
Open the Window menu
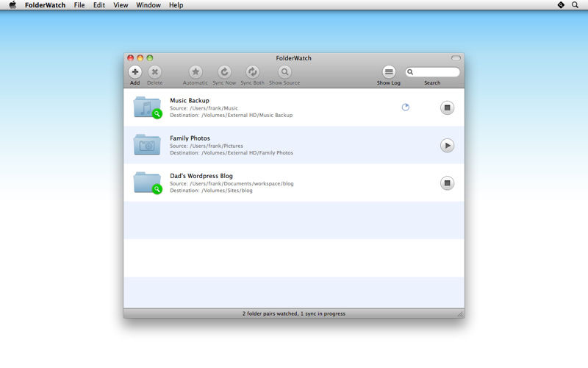pyautogui.click(x=148, y=5)
